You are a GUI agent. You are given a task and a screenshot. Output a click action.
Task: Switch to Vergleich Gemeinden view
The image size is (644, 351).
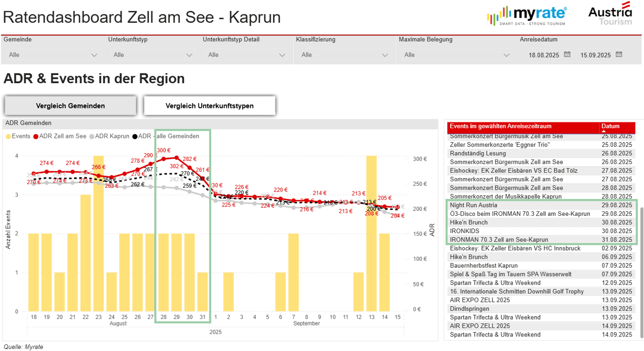coord(70,106)
